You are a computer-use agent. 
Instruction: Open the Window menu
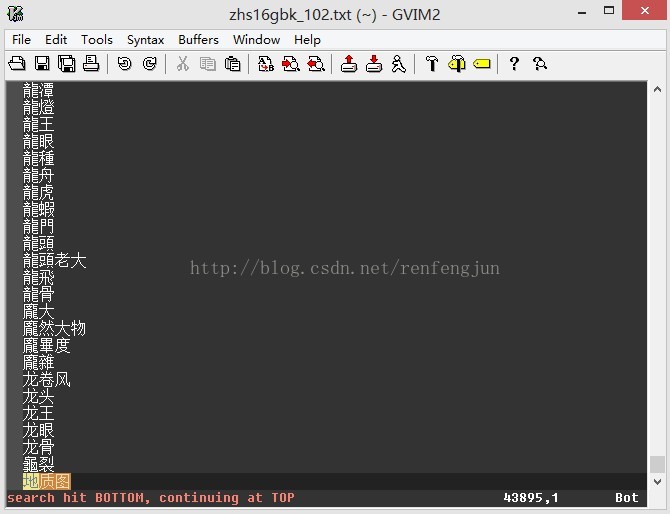click(256, 40)
